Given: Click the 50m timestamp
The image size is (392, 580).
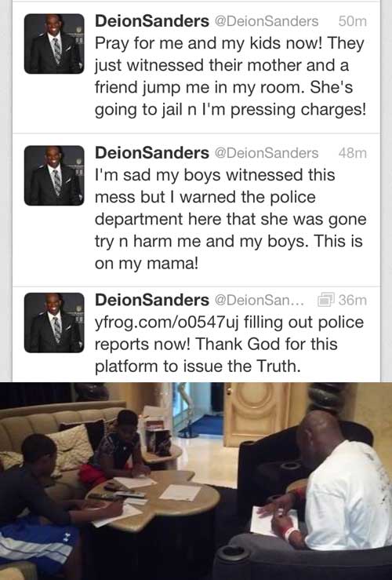Looking at the screenshot, I should [x=353, y=21].
